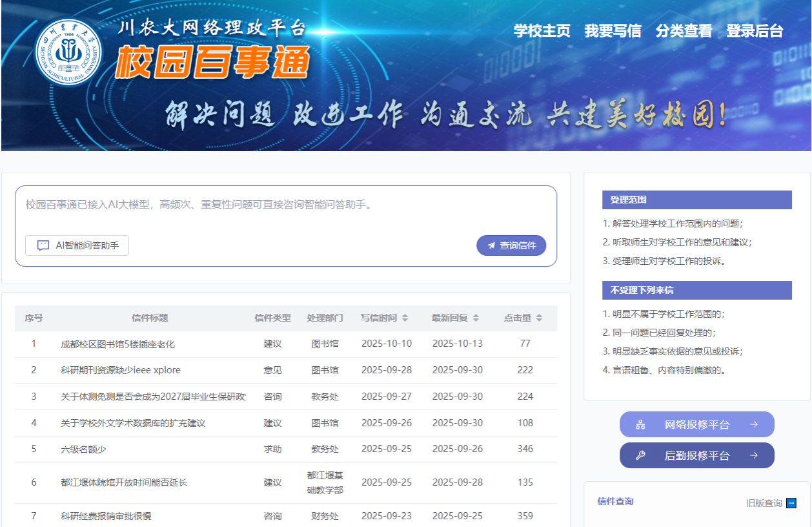
Task: Open the letter 科研经费报销审批很慢
Action: (106, 516)
